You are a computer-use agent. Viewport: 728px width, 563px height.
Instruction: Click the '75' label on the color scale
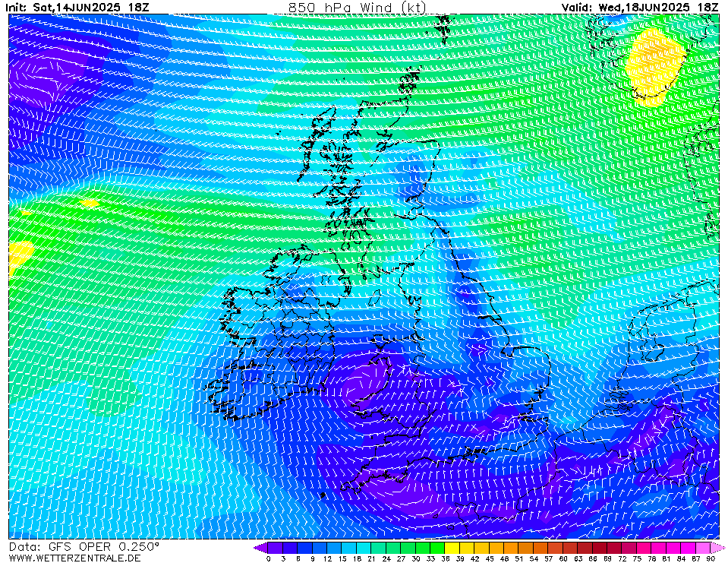pos(637,558)
